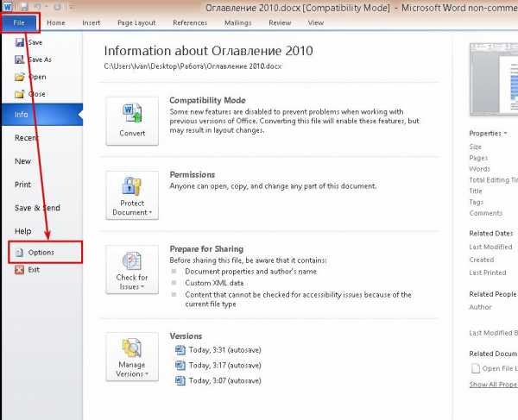This screenshot has width=518, height=420.
Task: Switch to the Insert ribbon tab
Action: 92,22
